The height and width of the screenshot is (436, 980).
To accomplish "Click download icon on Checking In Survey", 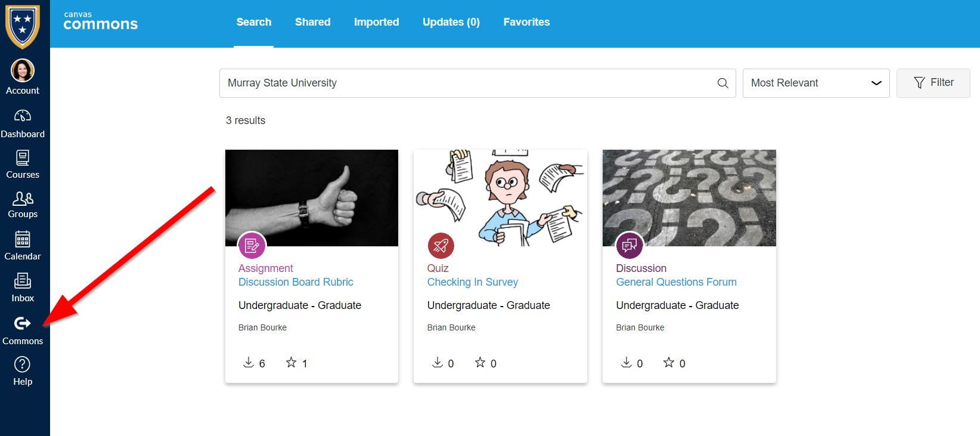I will click(x=438, y=363).
